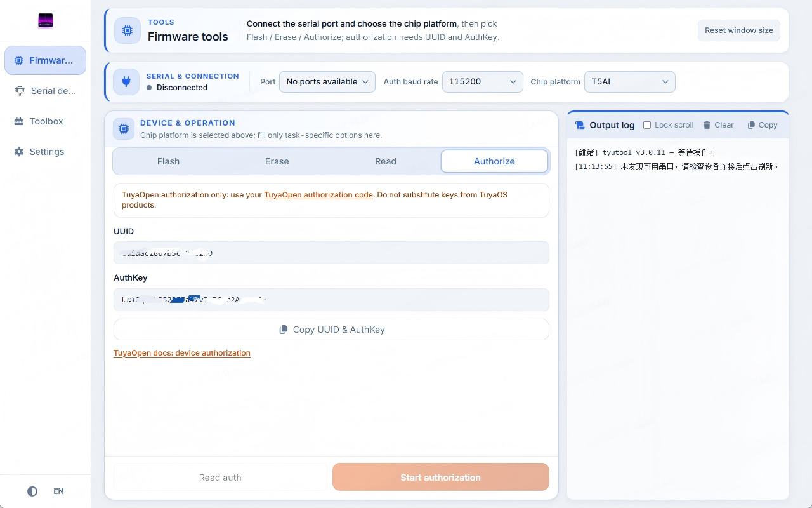Switch to the Erase tab
This screenshot has height=508, width=812.
point(277,161)
